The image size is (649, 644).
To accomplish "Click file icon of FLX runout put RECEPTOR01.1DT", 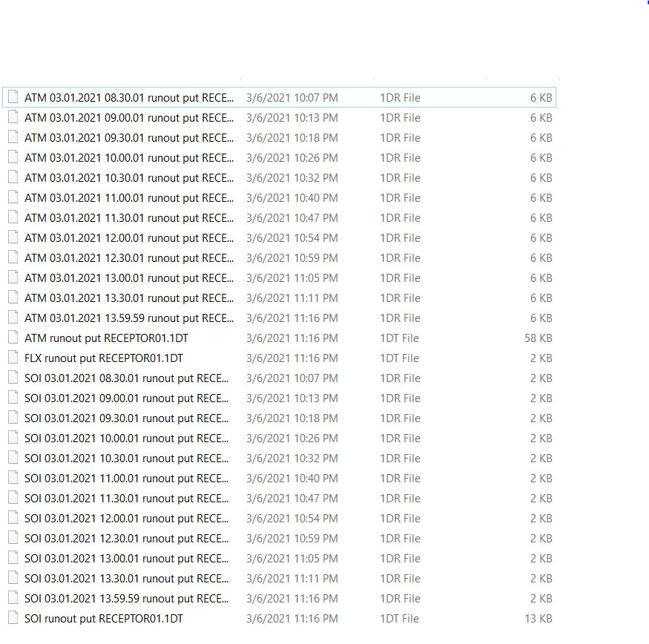I will point(13,358).
